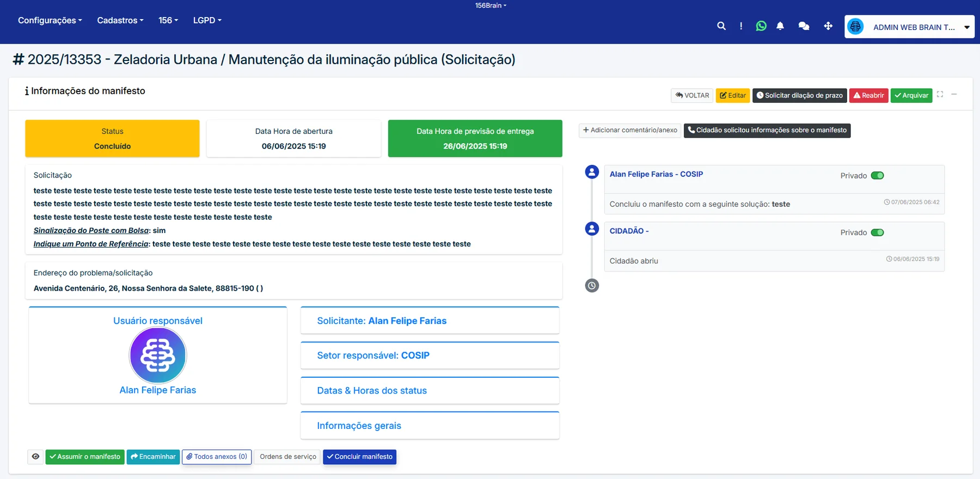Open the ADMIN WEB BRAIN user dropdown

pyautogui.click(x=909, y=27)
